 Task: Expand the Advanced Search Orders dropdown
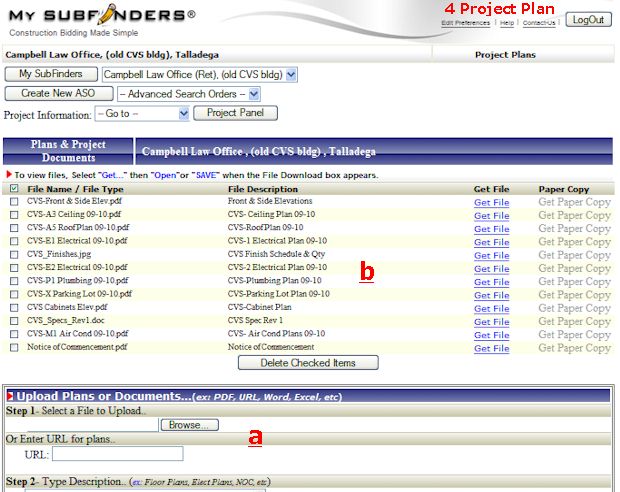(x=189, y=94)
